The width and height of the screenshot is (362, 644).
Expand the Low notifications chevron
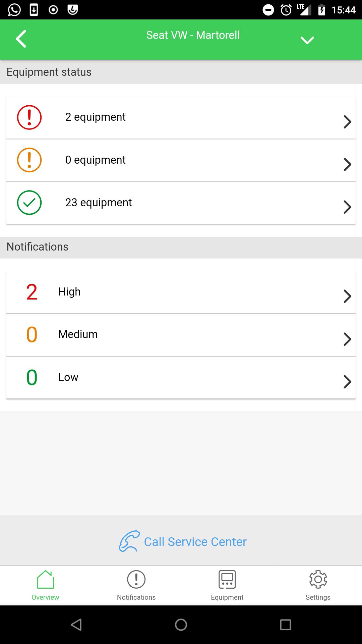(347, 382)
